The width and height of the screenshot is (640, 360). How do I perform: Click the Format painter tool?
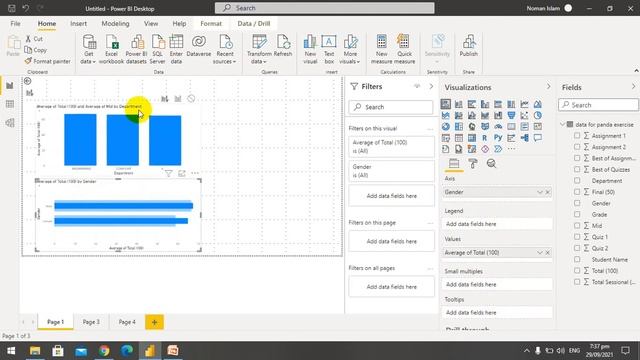tap(47, 61)
